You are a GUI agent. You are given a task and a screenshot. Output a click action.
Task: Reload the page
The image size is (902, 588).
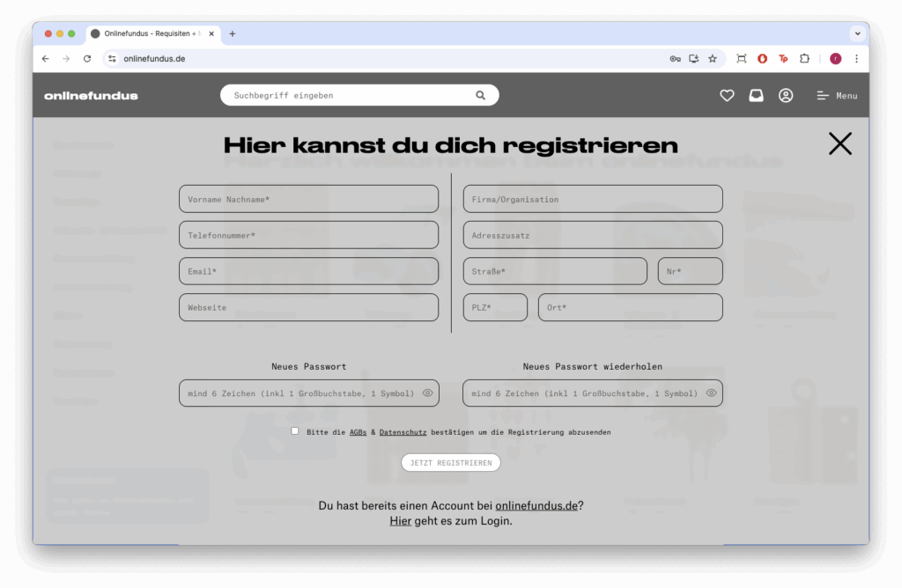(87, 59)
